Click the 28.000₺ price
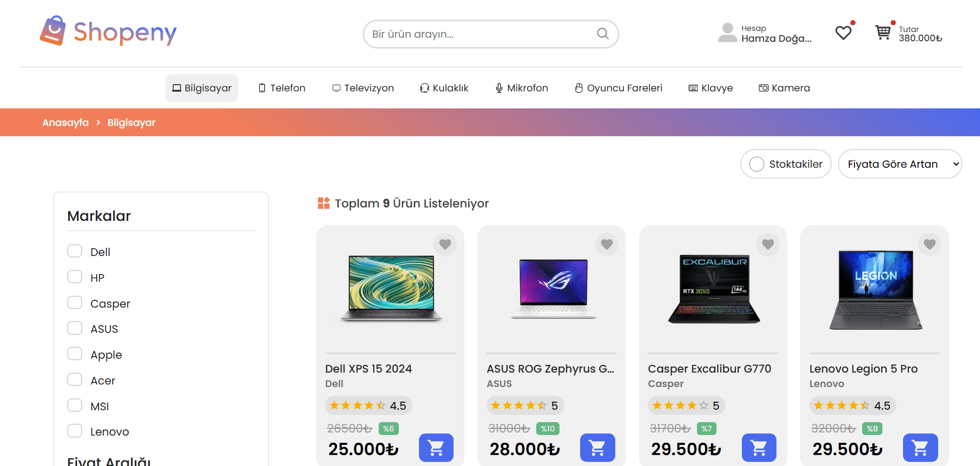Viewport: 980px width, 466px height. (525, 449)
